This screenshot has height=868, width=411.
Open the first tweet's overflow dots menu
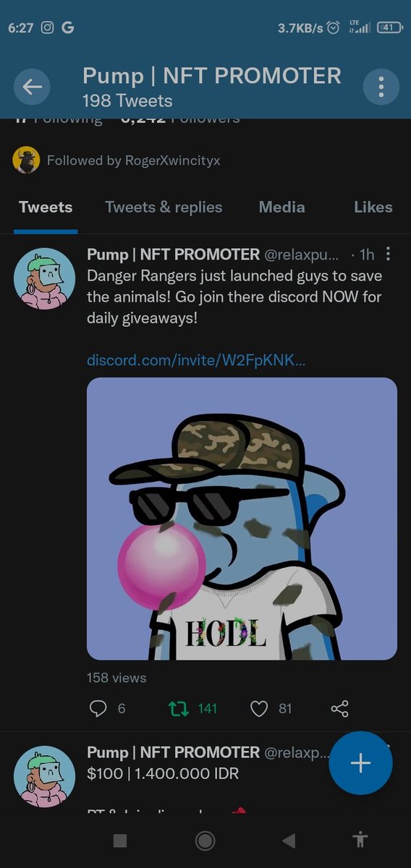(x=389, y=254)
